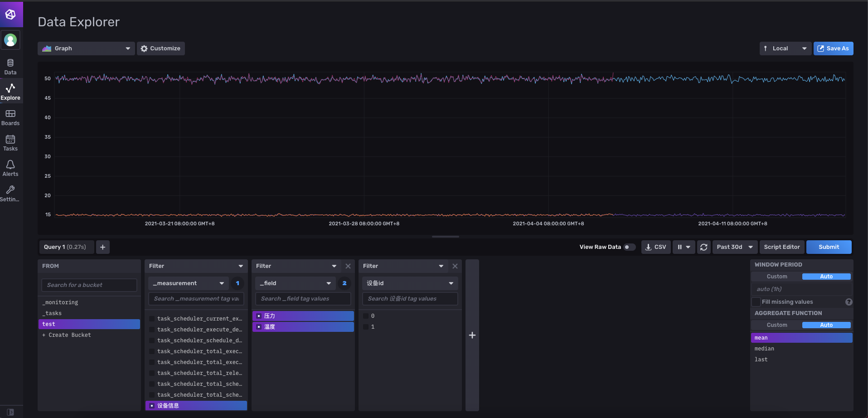
Task: Click the Save As button
Action: 834,49
